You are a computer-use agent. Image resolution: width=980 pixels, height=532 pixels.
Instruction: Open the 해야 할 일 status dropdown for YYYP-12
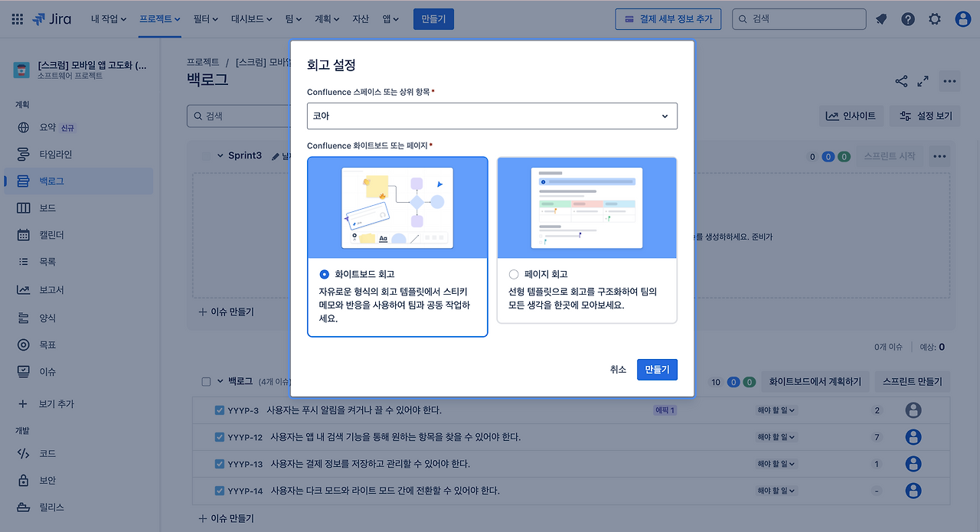pos(776,436)
